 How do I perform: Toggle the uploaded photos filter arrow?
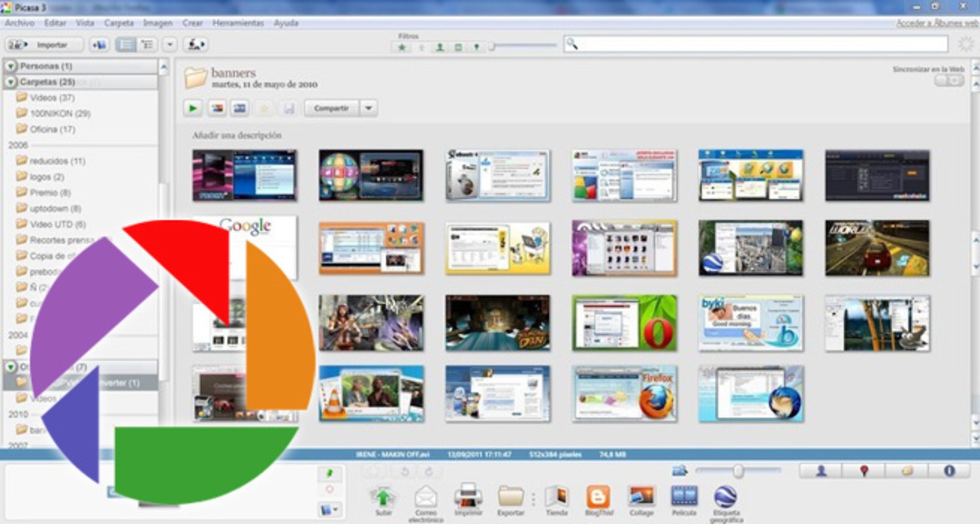point(422,47)
